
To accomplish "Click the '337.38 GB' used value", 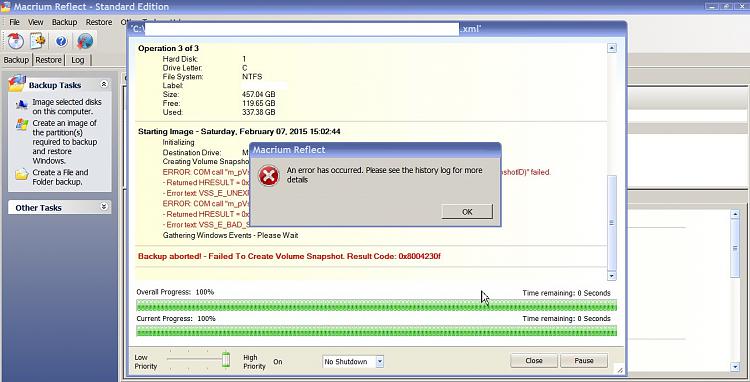I will pos(259,112).
